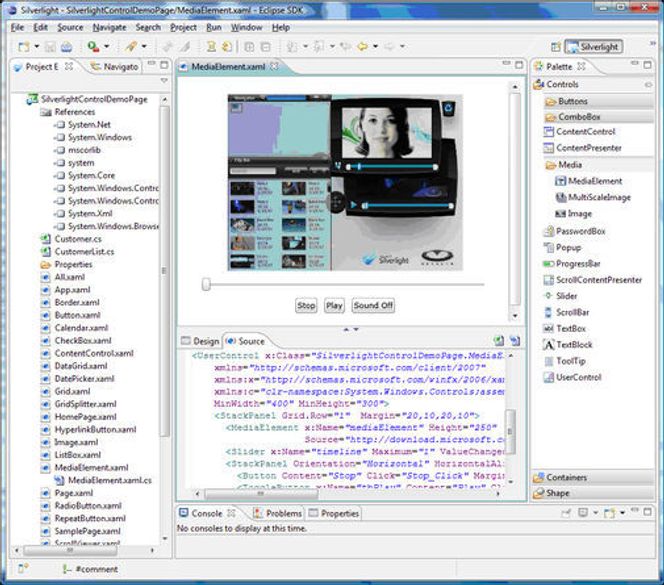Viewport: 664px width, 585px height.
Task: Open the File menu
Action: 17,28
